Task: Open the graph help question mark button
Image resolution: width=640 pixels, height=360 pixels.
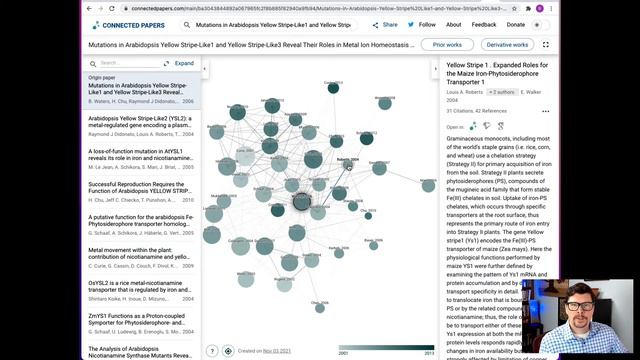Action: [x=212, y=351]
